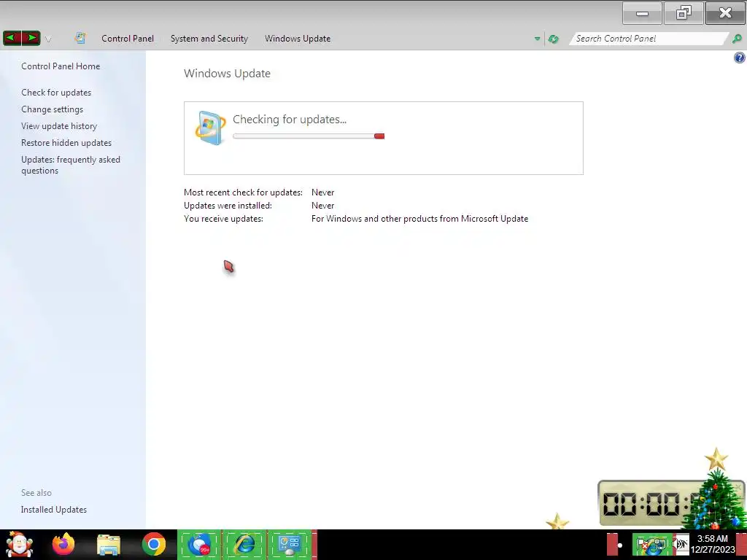Click 'Most recent check for updates:' label

[243, 192]
